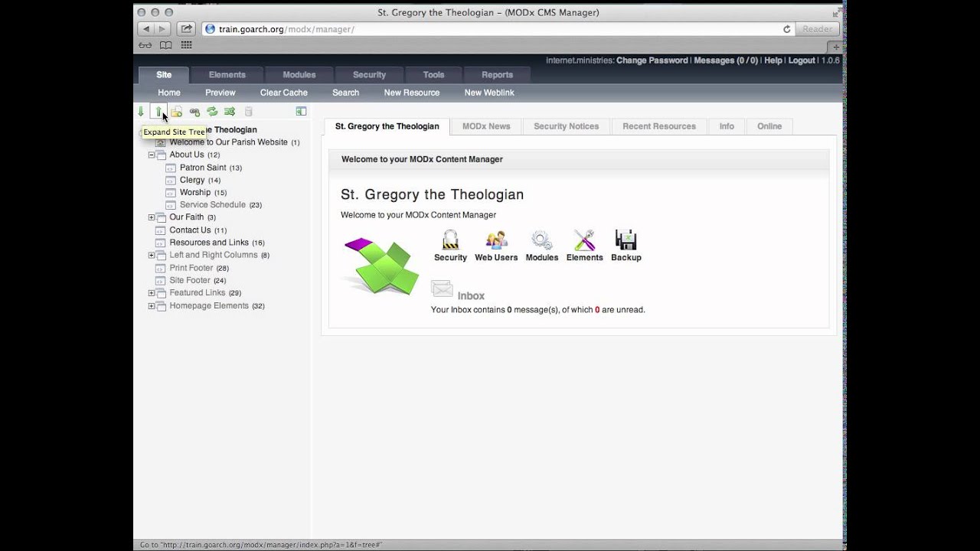980x551 pixels.
Task: Click the new weblink chain icon in tree toolbar
Action: pyautogui.click(x=194, y=112)
